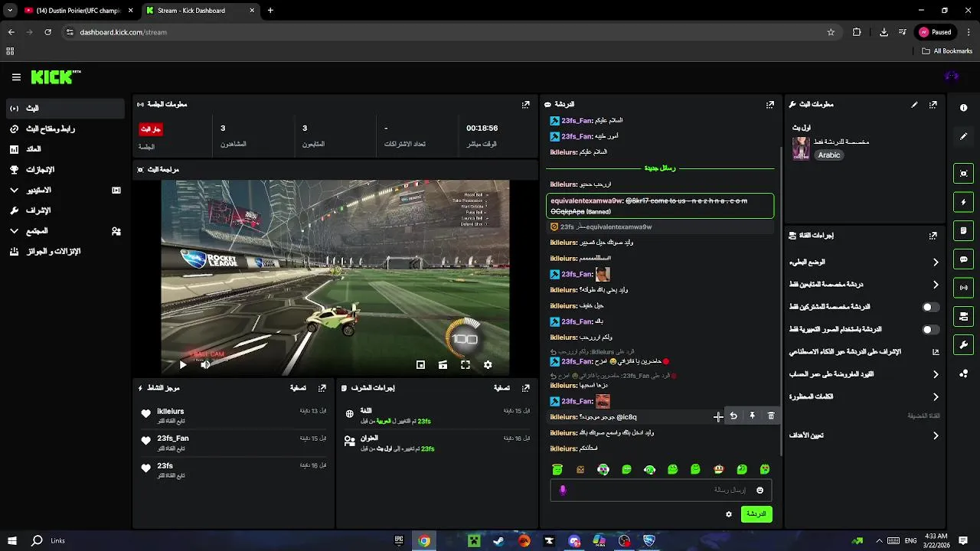Open stream preview settings gear
980x551 pixels.
pos(488,365)
